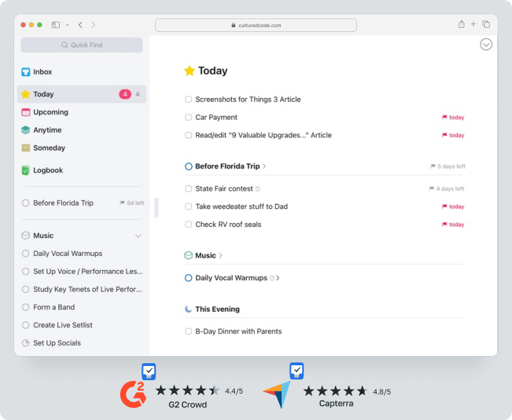Click the culturedcode.com address bar
This screenshot has height=420, width=512.
click(256, 25)
